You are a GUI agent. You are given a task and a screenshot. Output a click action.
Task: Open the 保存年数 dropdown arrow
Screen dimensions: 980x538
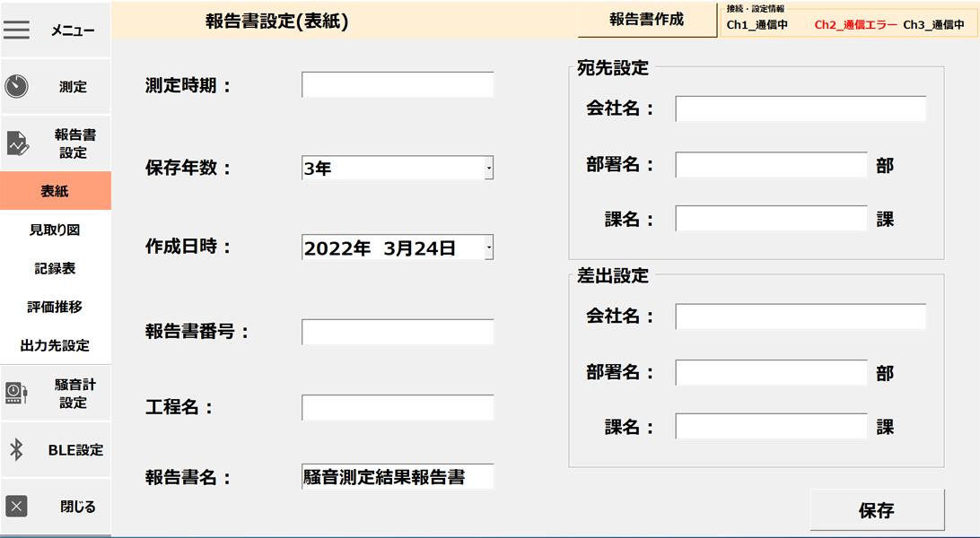[x=489, y=168]
